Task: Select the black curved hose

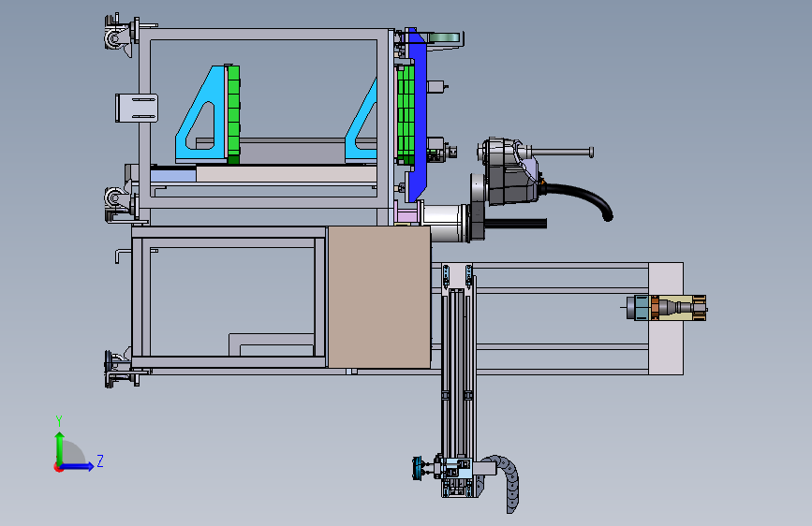Action: coord(581,200)
